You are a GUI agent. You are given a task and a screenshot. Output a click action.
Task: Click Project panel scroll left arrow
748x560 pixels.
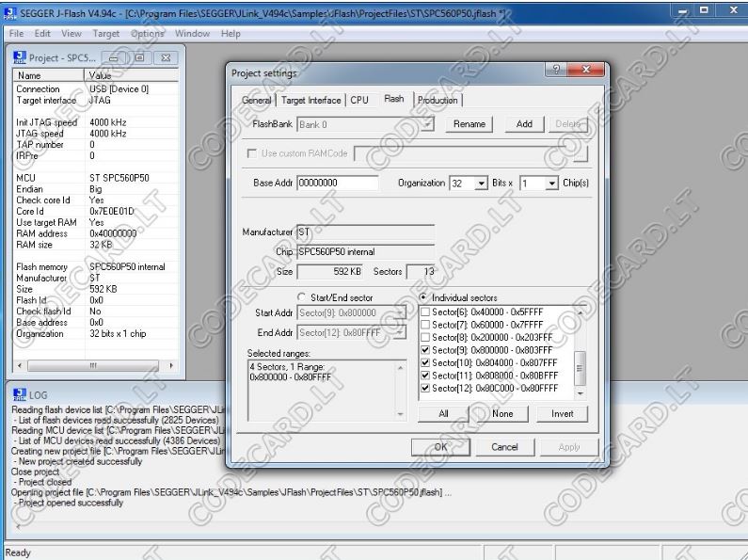(x=20, y=365)
